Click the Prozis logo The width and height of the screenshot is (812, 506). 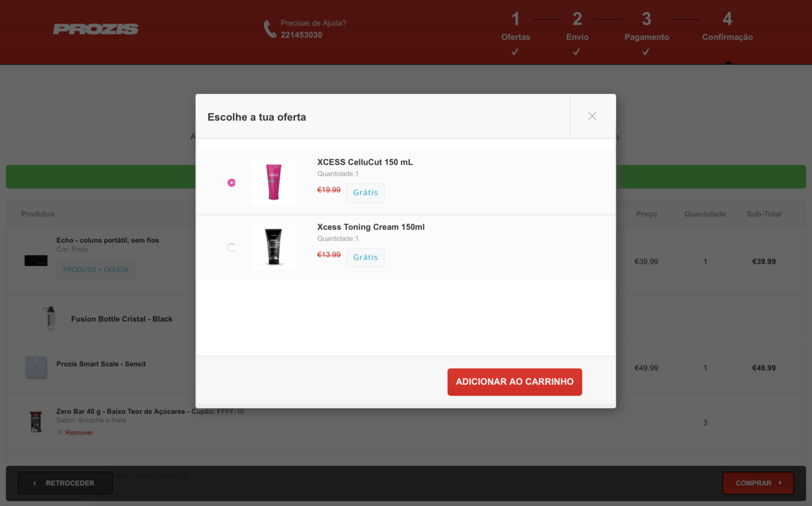pyautogui.click(x=96, y=29)
